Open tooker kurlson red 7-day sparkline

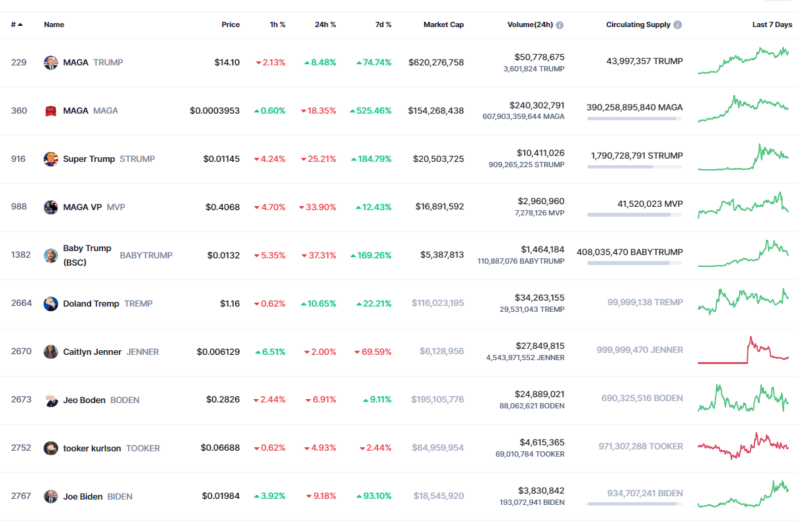(x=743, y=446)
